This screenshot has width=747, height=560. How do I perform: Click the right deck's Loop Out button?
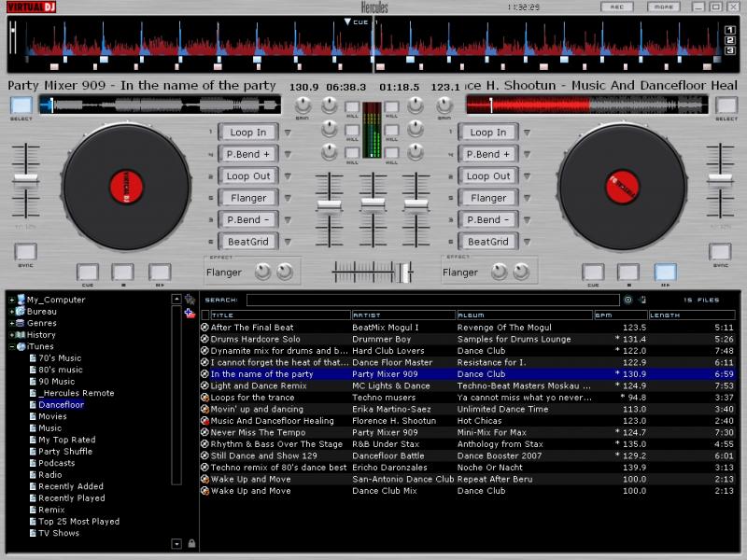pyautogui.click(x=488, y=176)
